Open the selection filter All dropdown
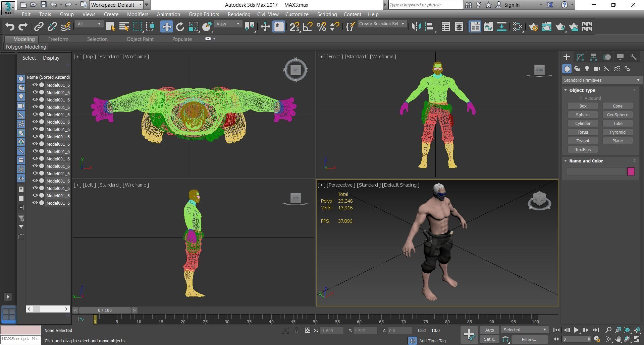Image resolution: width=644 pixels, height=345 pixels. [89, 24]
